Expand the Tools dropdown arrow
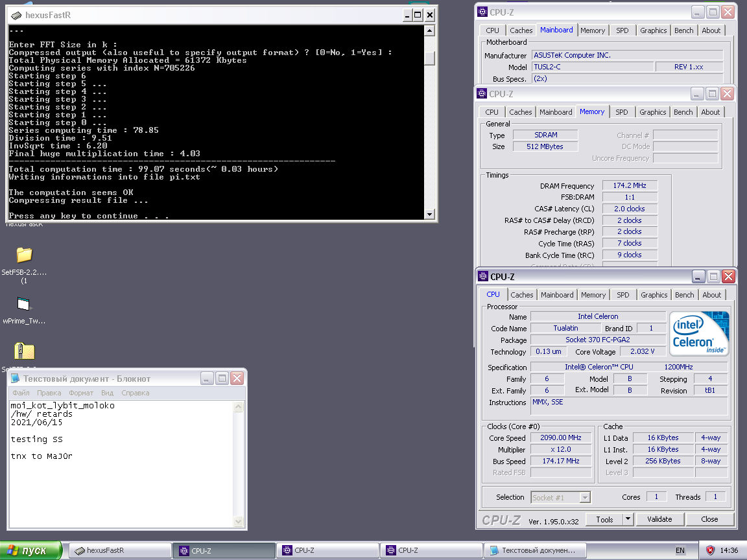This screenshot has width=747, height=560. click(x=628, y=520)
